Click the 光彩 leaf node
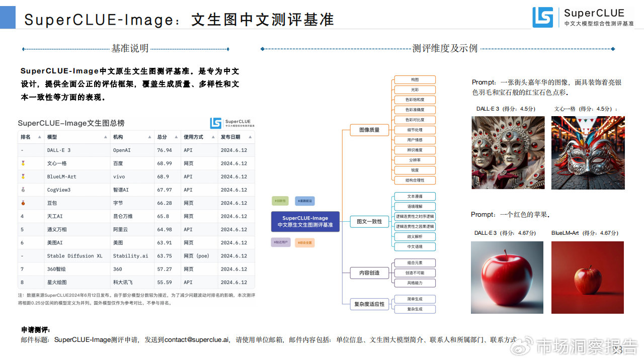 (x=415, y=90)
